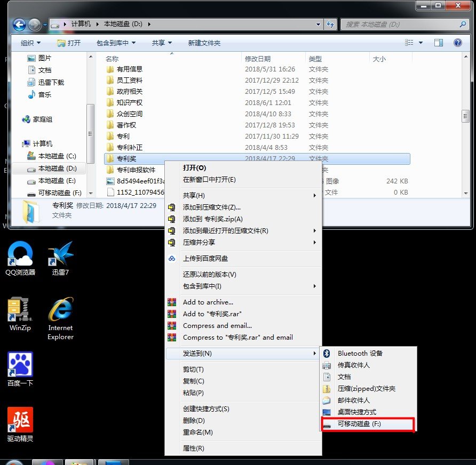Click 属性(R) in the context menu
Screen dimensions: 476x465
pos(193,448)
